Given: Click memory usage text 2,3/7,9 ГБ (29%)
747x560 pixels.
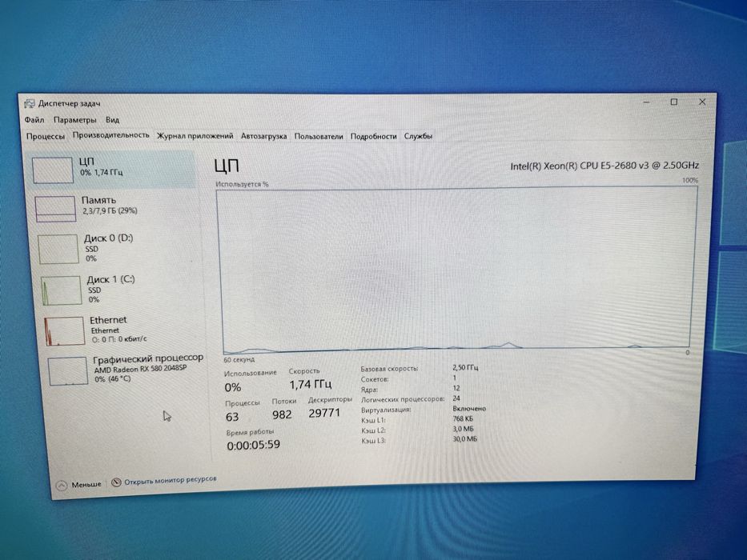Looking at the screenshot, I should [x=110, y=210].
